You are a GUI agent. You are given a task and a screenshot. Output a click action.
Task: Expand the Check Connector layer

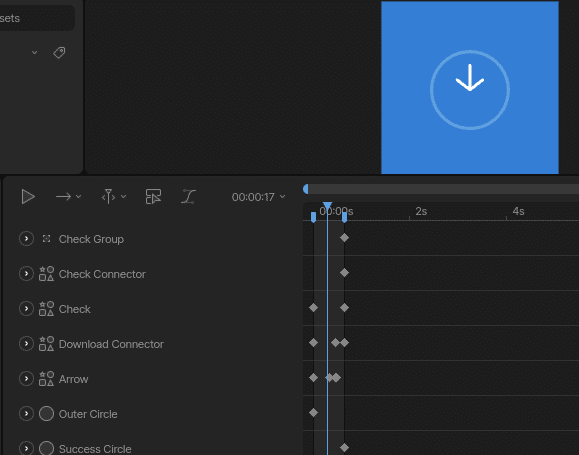pyautogui.click(x=26, y=274)
